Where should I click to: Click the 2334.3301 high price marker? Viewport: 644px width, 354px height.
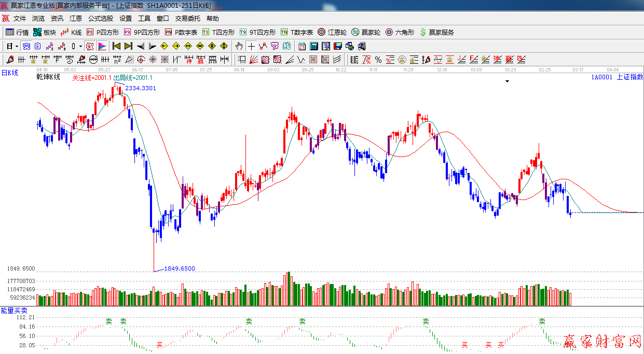[140, 88]
